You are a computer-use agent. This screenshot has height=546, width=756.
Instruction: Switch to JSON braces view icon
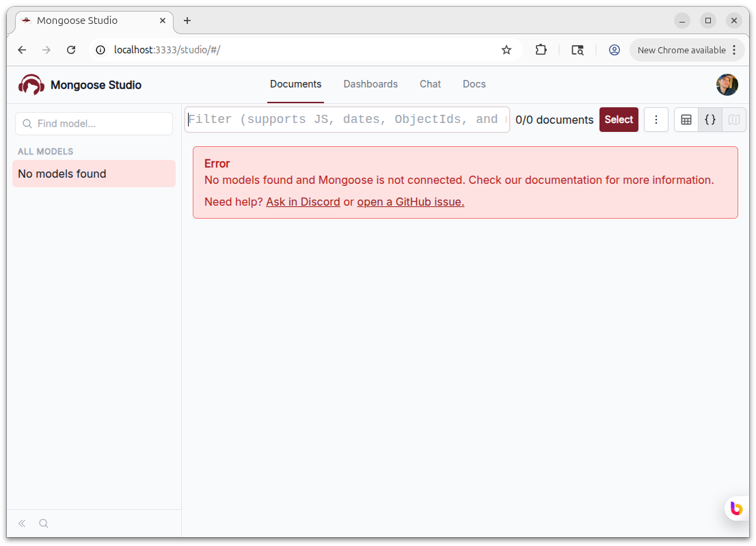pyautogui.click(x=710, y=120)
